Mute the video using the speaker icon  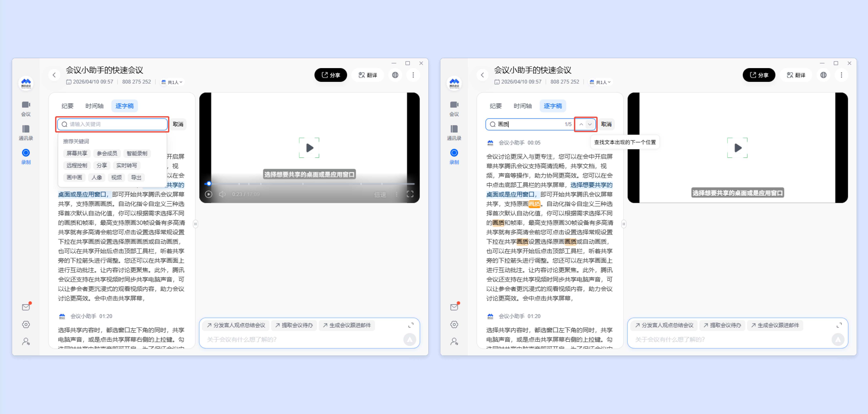point(222,194)
